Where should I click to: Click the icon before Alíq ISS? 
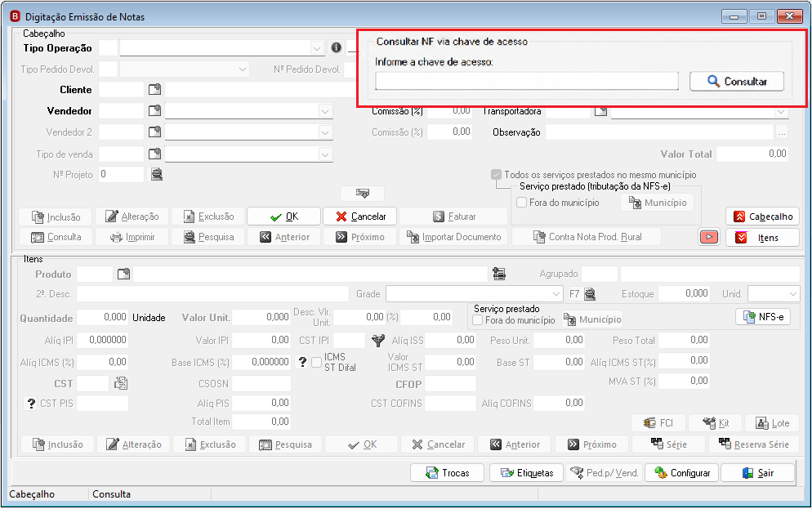pyautogui.click(x=378, y=340)
